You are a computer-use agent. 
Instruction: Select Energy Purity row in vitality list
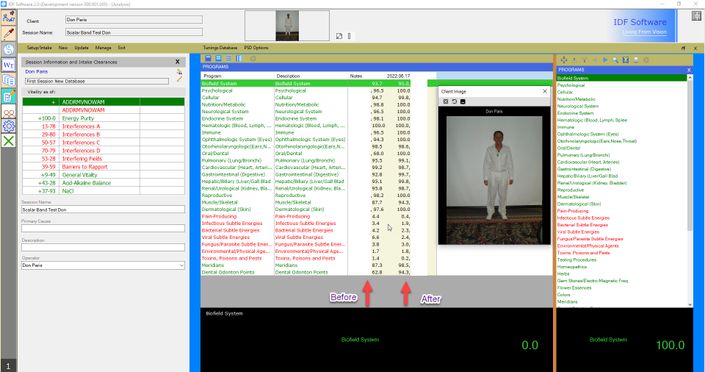[x=103, y=118]
